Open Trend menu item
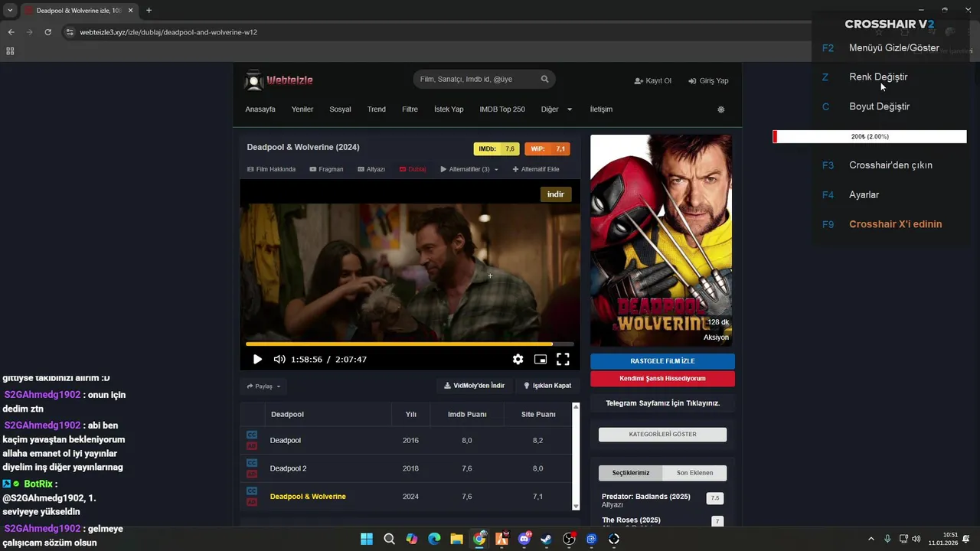980x551 pixels. point(376,109)
